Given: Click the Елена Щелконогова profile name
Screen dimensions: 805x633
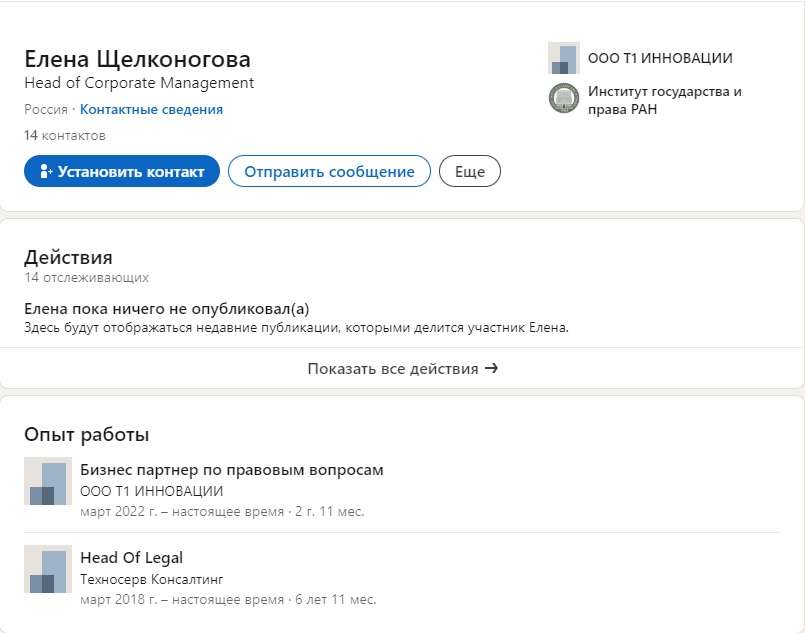Looking at the screenshot, I should click(137, 60).
